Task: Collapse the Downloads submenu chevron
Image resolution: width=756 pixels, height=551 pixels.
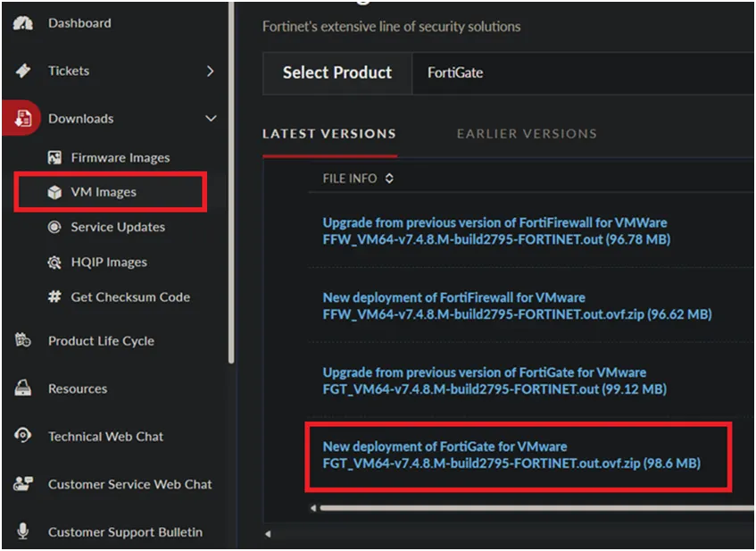Action: (x=211, y=118)
